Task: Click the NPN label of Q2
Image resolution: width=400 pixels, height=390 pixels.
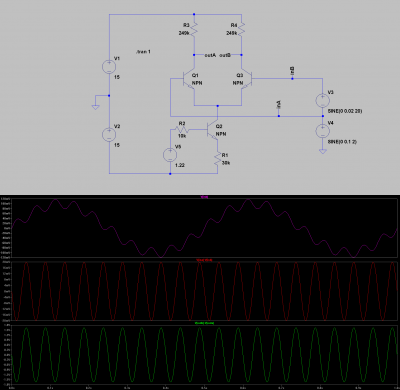Action: tap(221, 134)
